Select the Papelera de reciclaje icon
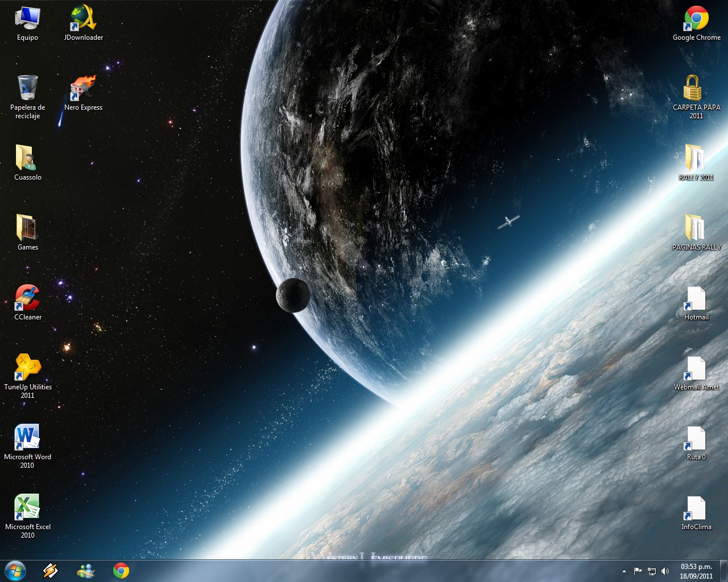The image size is (728, 582). 27,89
